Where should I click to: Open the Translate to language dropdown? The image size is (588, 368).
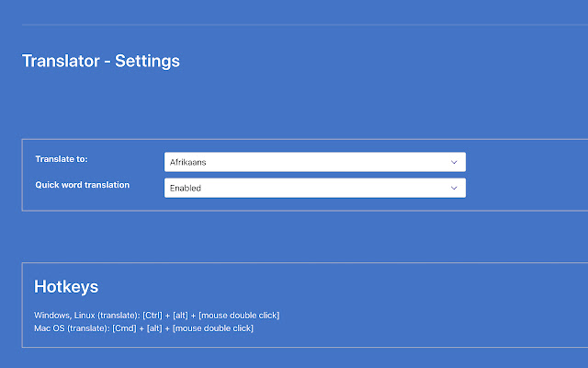314,162
